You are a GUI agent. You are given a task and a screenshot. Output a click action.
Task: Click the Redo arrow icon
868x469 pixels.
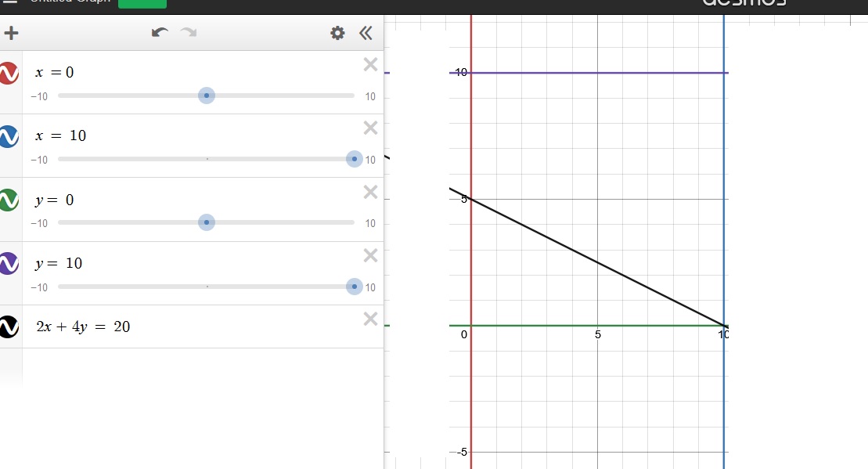click(189, 33)
